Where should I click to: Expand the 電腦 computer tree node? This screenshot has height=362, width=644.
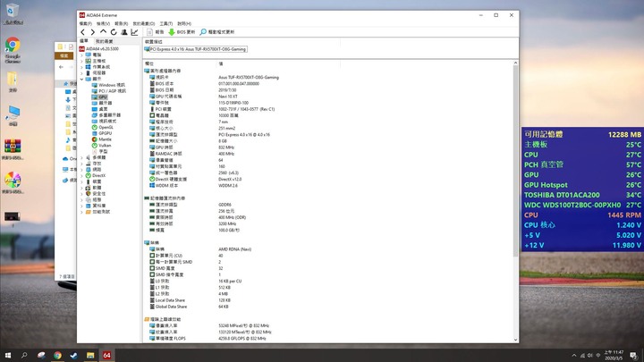click(81, 55)
